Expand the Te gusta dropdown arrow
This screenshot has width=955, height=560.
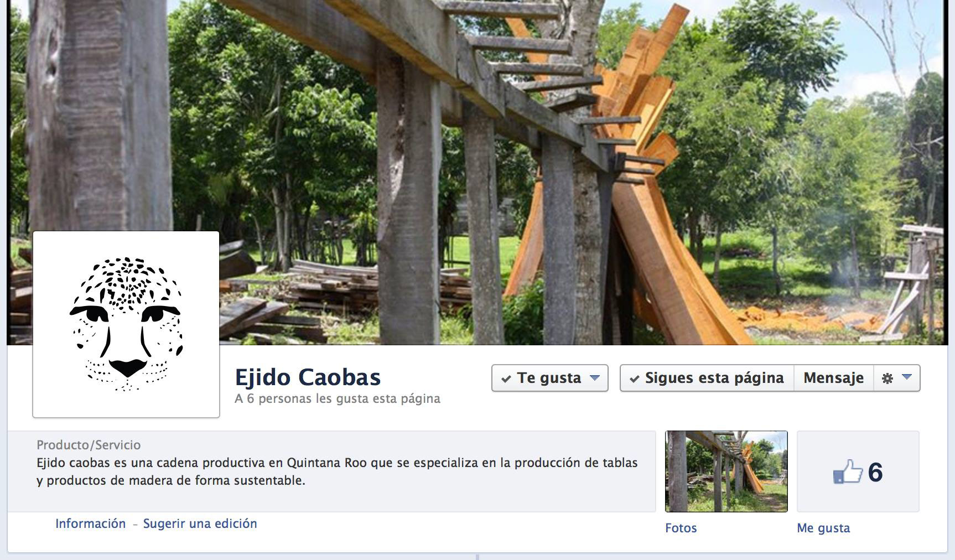tap(595, 378)
